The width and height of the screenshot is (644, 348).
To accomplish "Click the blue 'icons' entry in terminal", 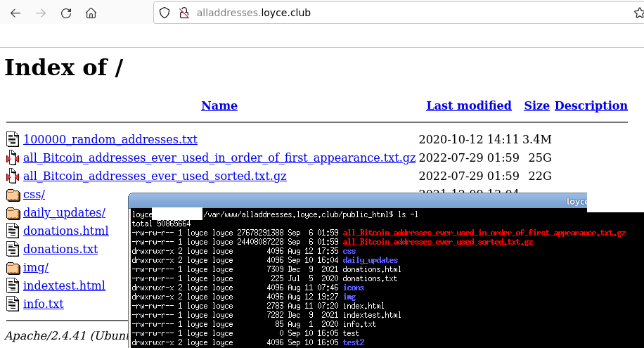I will 353,288.
